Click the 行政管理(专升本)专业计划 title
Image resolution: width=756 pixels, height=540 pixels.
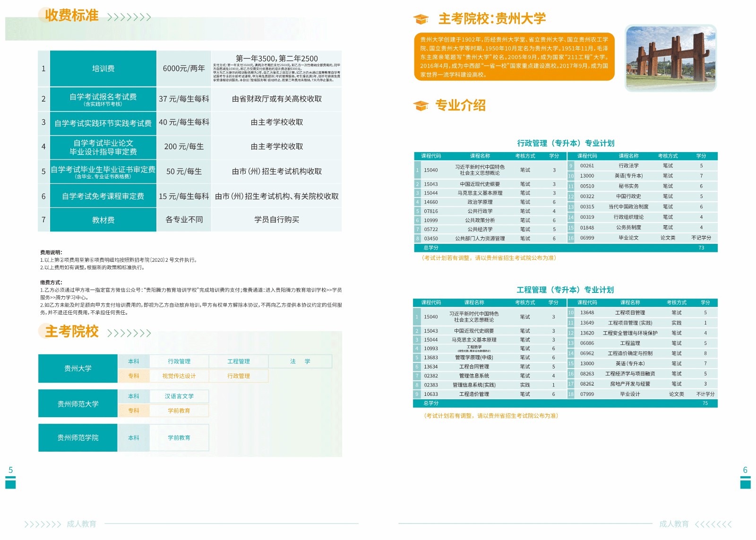coord(566,143)
